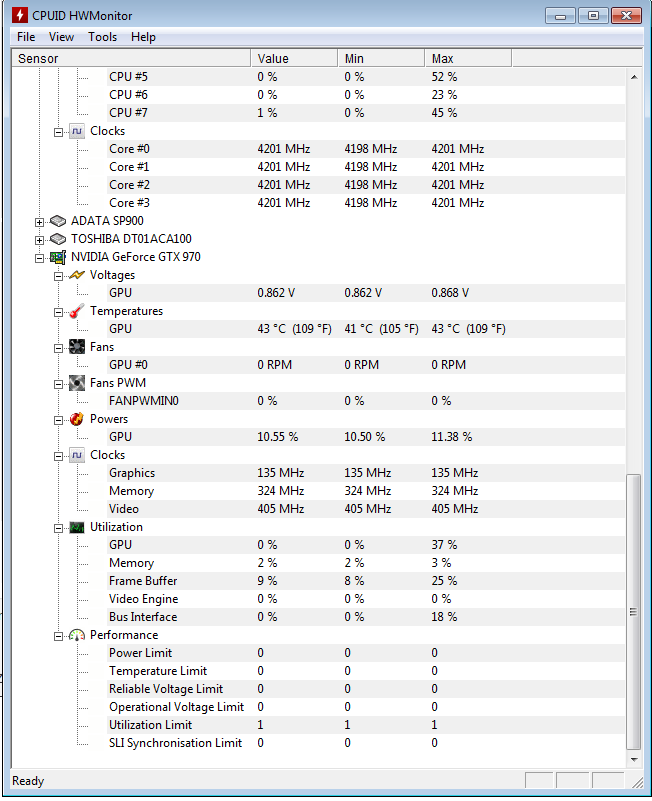Expand the TOSHIBA DT01ACA100 tree node
The height and width of the screenshot is (801, 652).
[x=39, y=240]
